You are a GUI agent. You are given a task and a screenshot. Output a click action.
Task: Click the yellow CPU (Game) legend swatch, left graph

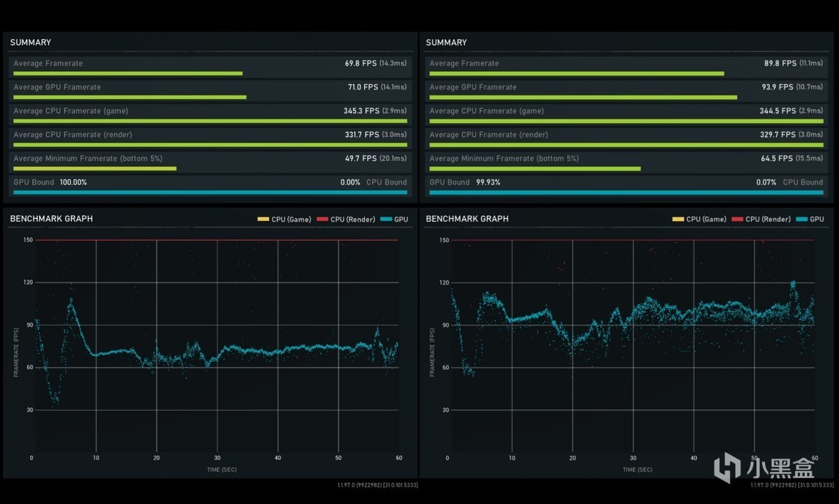[x=263, y=219]
